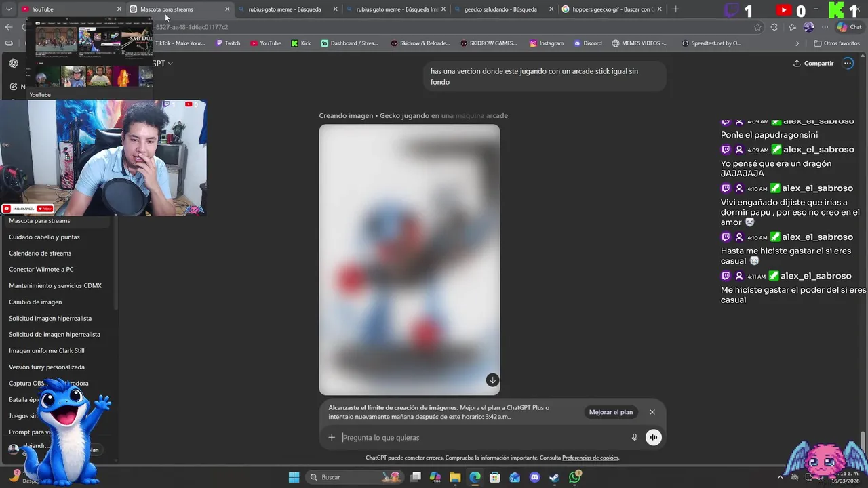Image resolution: width=868 pixels, height=488 pixels.
Task: Open Mantenimiento y servicios CDMX chat
Action: [x=58, y=286]
